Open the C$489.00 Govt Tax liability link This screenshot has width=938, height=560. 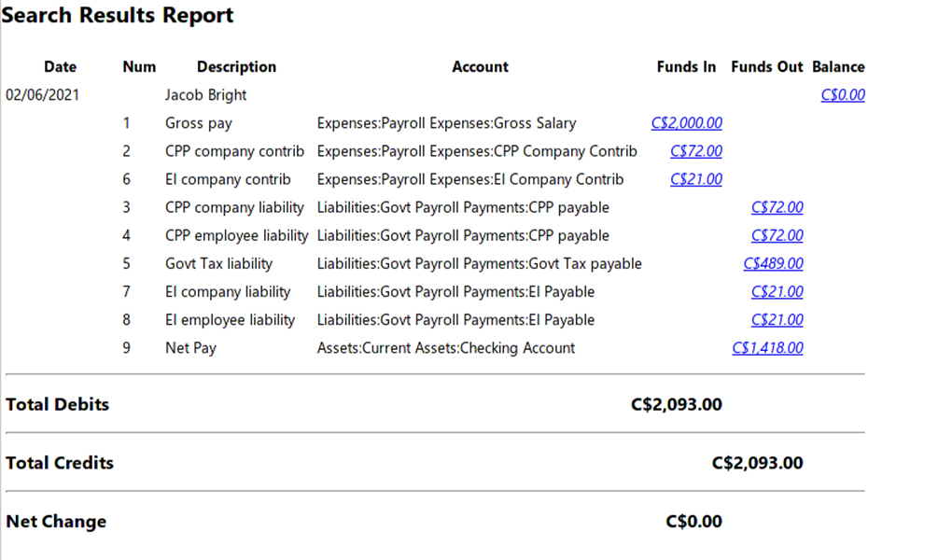point(773,263)
